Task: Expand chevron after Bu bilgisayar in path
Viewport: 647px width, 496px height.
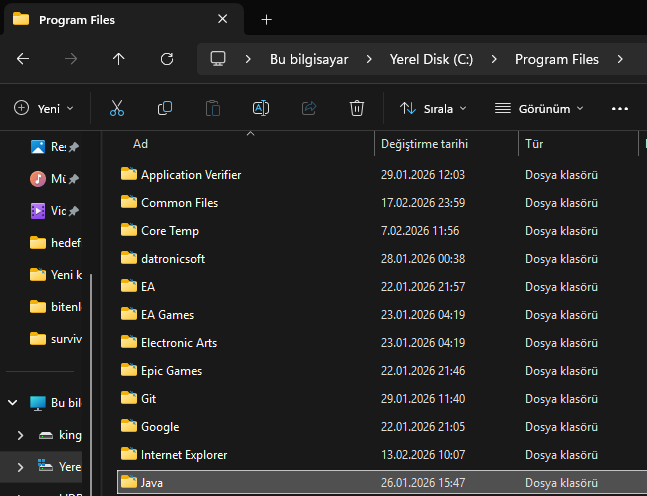Action: [369, 59]
